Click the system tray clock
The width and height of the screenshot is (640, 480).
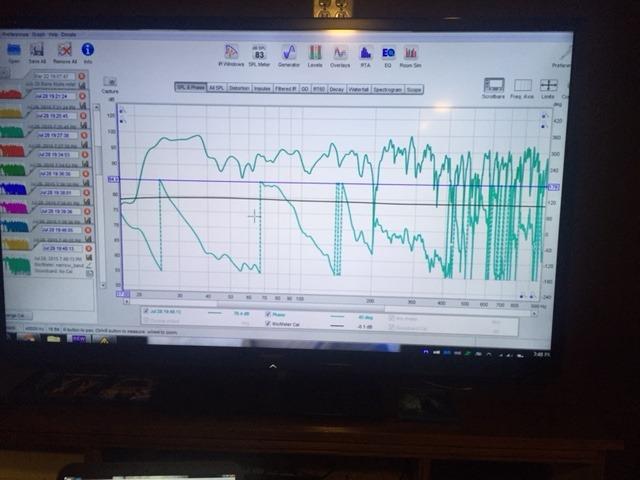click(541, 354)
